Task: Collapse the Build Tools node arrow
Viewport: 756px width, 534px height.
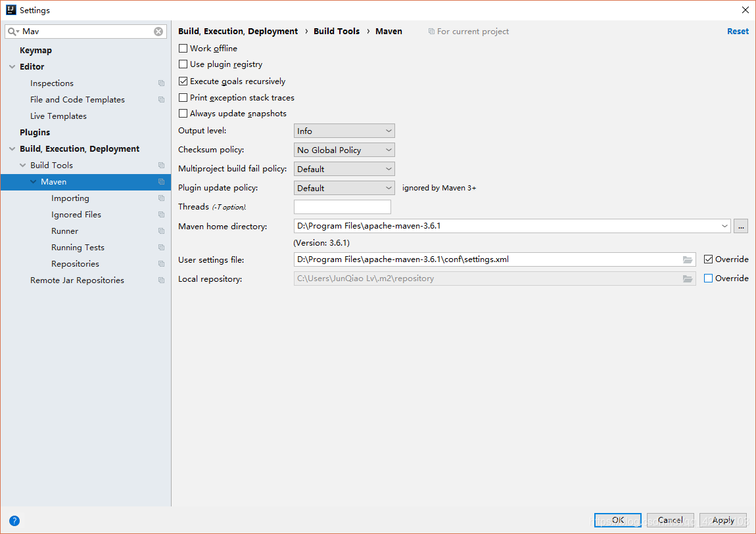Action: click(22, 165)
